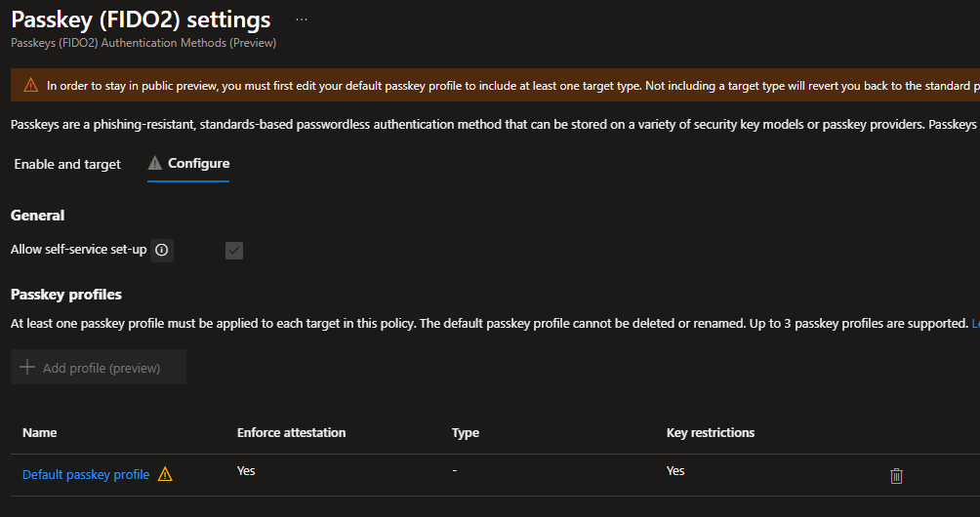Screen dimensions: 980x517
Task: Open the ellipsis menu beside the page title
Action: click(x=301, y=20)
